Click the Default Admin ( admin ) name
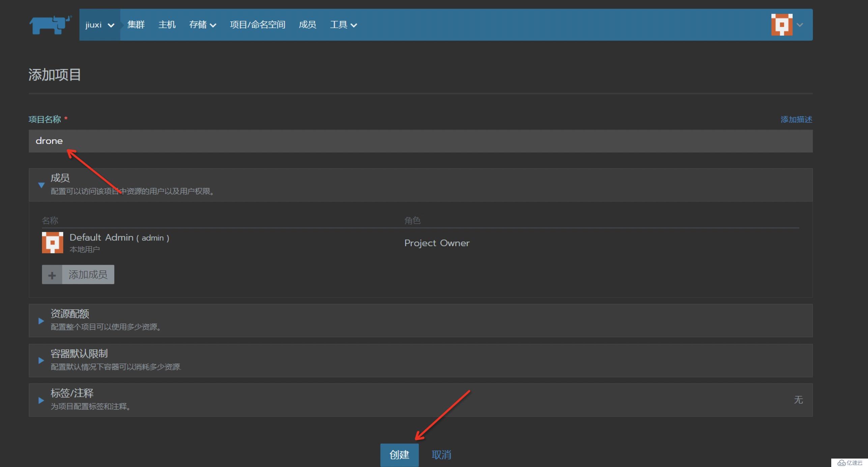 (x=119, y=238)
